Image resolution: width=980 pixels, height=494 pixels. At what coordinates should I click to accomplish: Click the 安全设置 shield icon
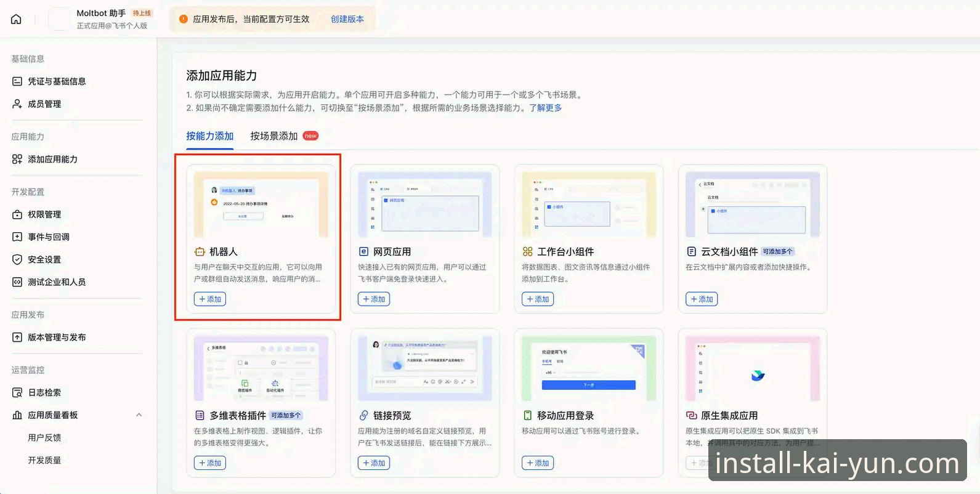[x=17, y=259]
